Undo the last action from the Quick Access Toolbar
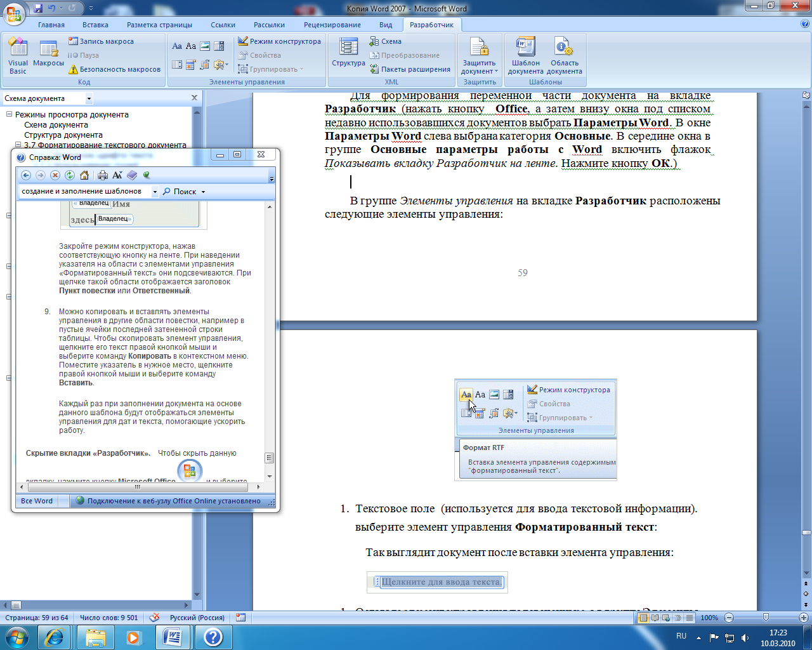Viewport: 812px width, 650px height. pyautogui.click(x=53, y=8)
